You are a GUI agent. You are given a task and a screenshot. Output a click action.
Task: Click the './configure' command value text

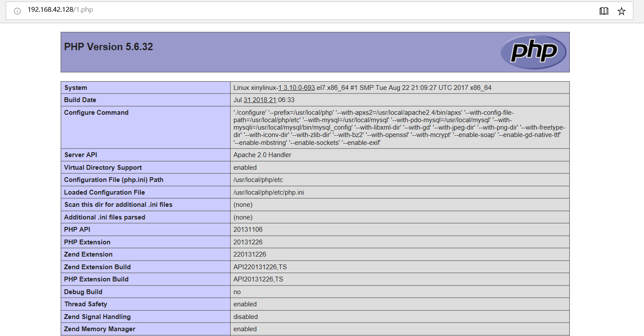(399, 127)
